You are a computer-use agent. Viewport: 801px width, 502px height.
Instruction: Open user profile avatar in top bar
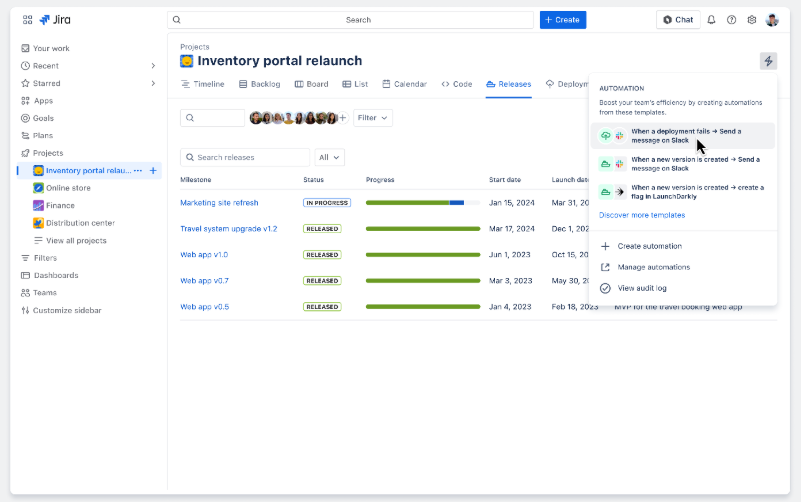[x=772, y=20]
